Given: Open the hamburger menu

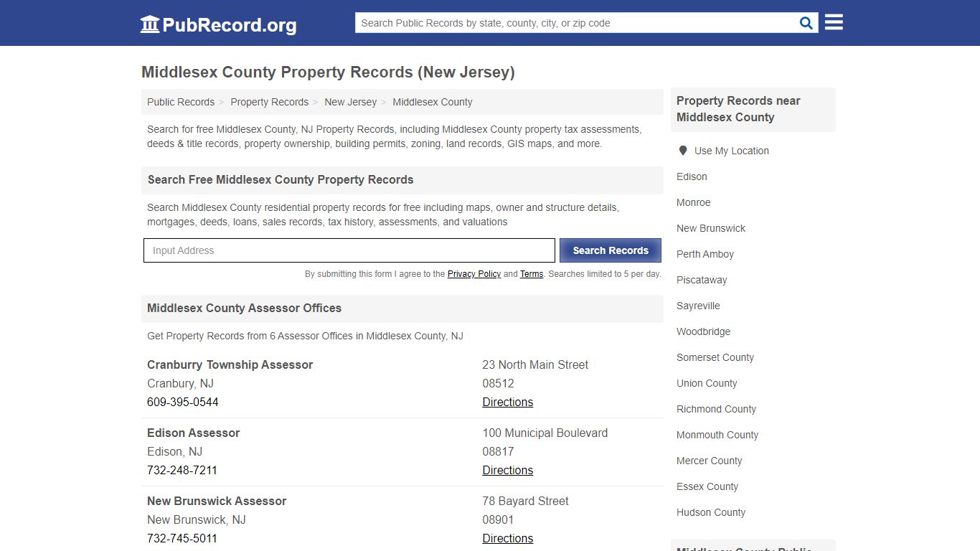Looking at the screenshot, I should (834, 22).
